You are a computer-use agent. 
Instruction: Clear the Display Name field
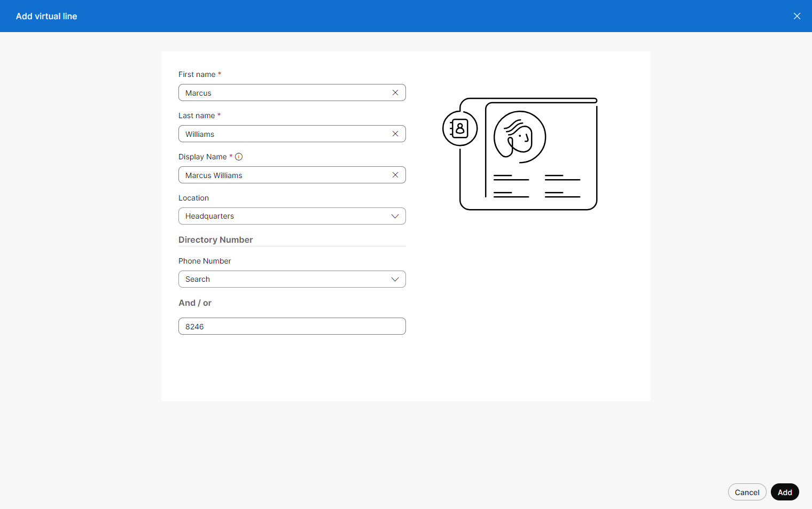[395, 175]
